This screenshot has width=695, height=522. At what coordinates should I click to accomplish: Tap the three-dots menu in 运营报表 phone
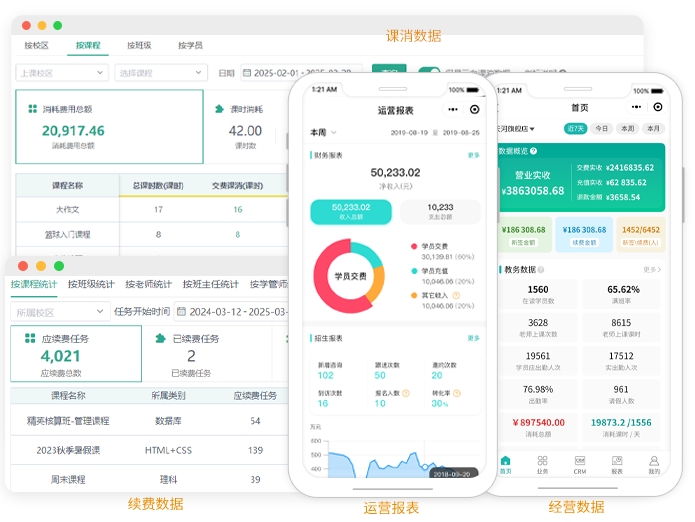coord(453,109)
